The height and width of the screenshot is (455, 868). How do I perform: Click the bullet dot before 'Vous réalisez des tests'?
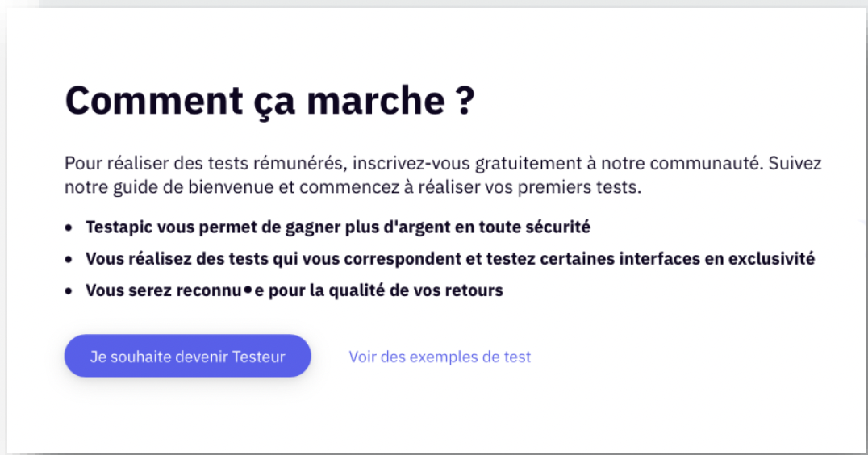[69, 260]
